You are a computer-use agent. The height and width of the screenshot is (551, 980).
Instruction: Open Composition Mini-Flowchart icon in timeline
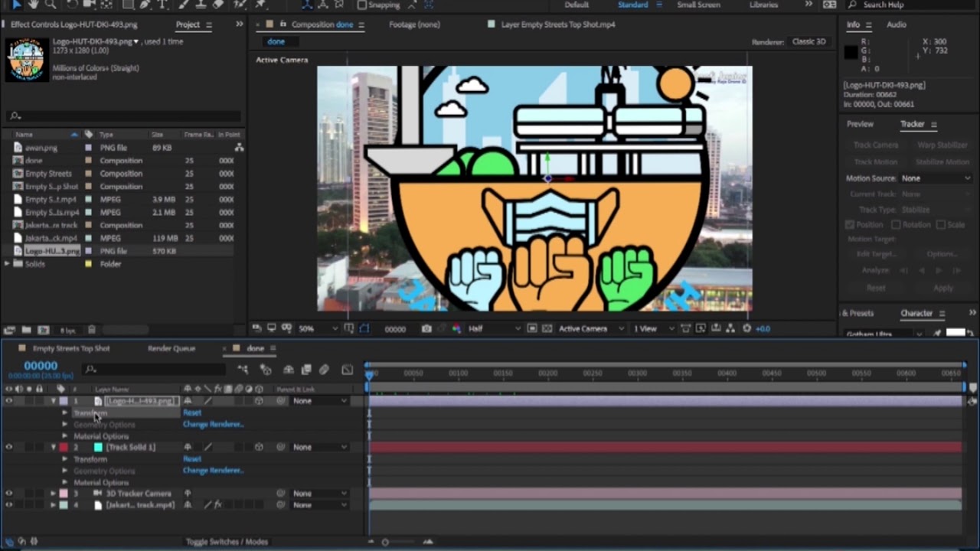243,370
